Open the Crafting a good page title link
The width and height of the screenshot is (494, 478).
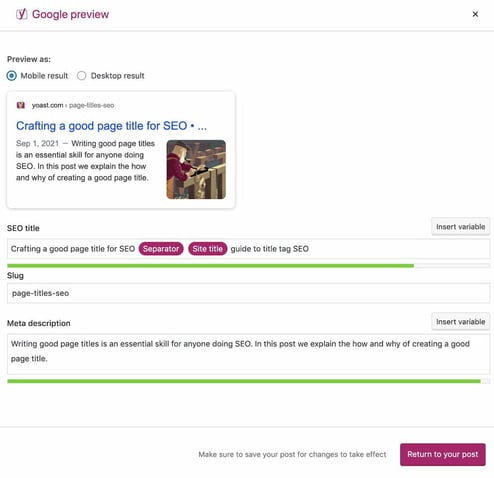[x=111, y=126]
